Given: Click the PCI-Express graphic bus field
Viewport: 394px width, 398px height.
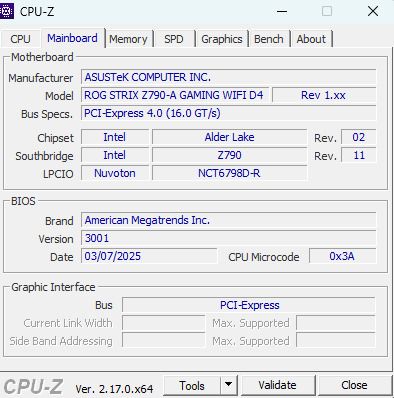Looking at the screenshot, I should point(249,305).
